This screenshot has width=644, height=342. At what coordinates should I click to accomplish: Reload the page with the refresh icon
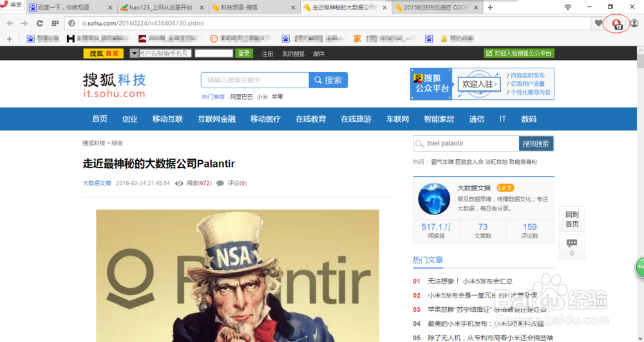pyautogui.click(x=39, y=23)
